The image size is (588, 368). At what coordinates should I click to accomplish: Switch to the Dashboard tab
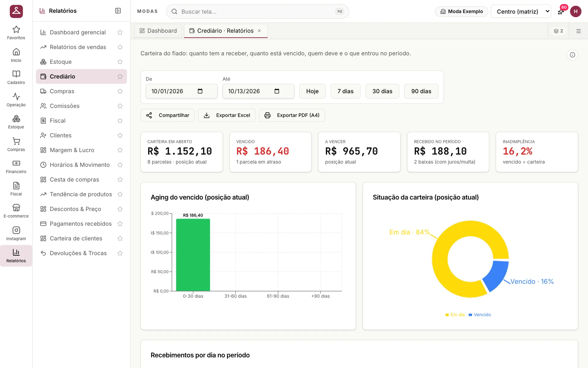[158, 31]
